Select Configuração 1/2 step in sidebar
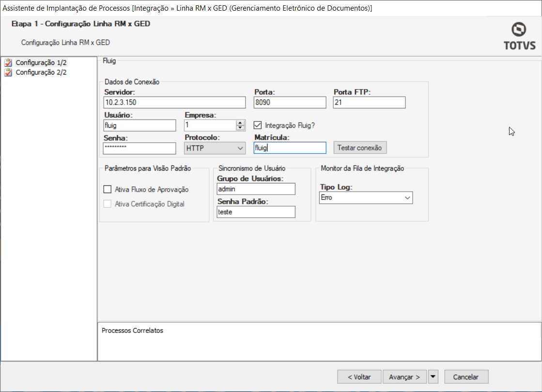Viewport: 542px width, 392px height. [x=41, y=62]
